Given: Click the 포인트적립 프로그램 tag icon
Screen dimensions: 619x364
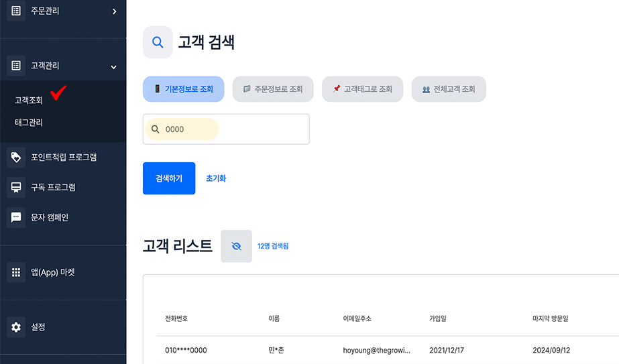Looking at the screenshot, I should (x=15, y=158).
